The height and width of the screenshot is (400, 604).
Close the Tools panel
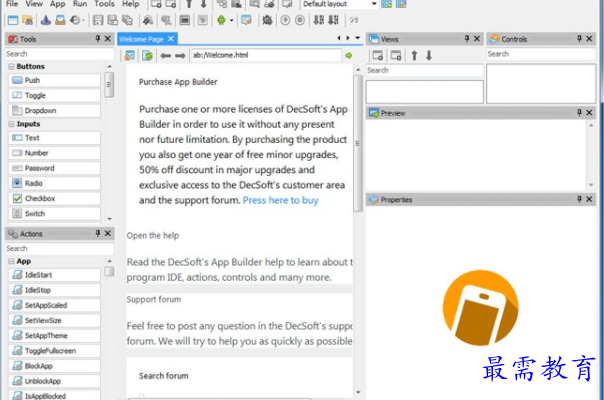coord(108,39)
